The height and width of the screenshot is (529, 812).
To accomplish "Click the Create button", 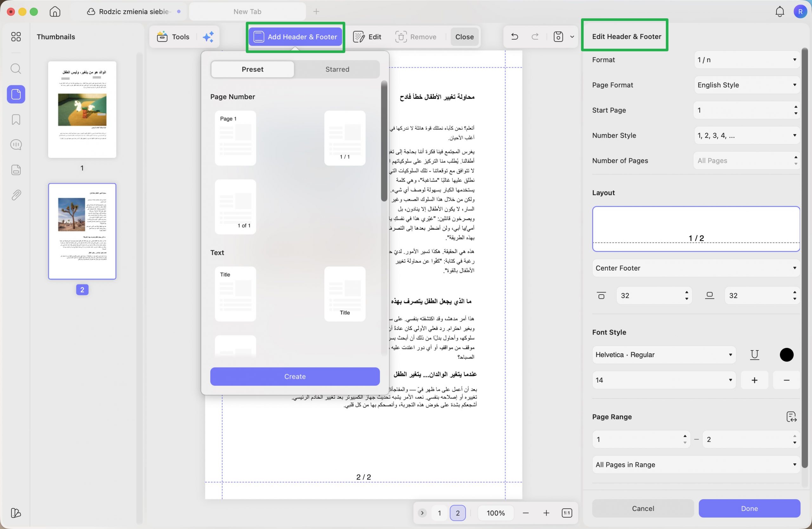I will coord(295,376).
